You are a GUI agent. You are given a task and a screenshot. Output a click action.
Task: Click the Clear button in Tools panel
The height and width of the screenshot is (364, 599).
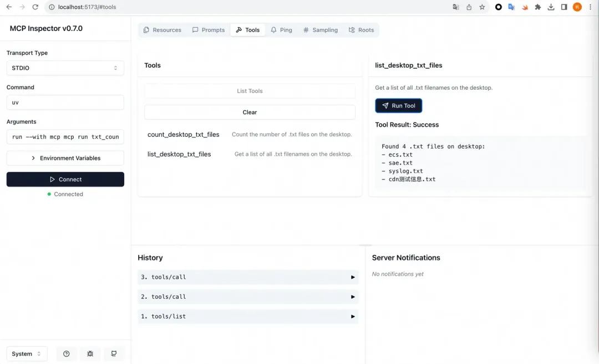click(x=250, y=112)
